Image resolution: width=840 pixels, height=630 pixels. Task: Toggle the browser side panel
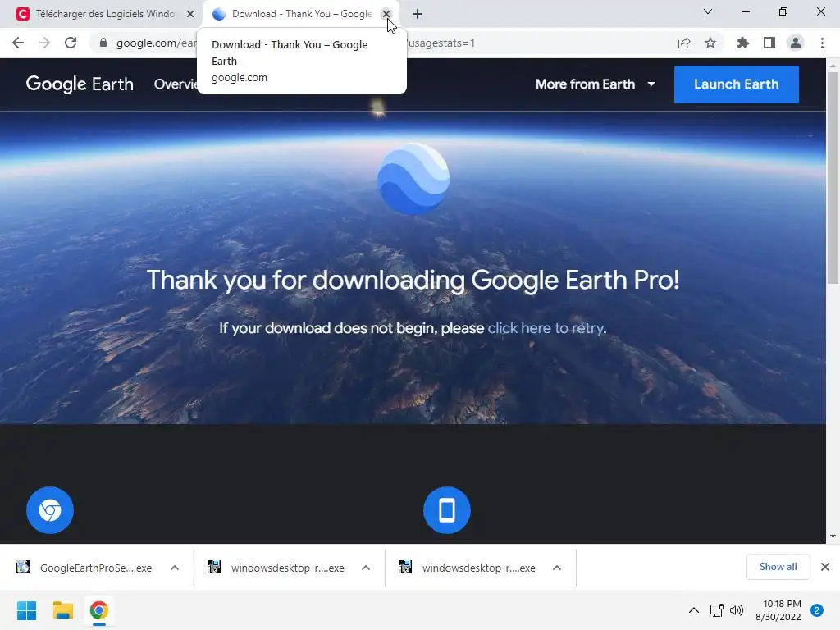(x=769, y=43)
